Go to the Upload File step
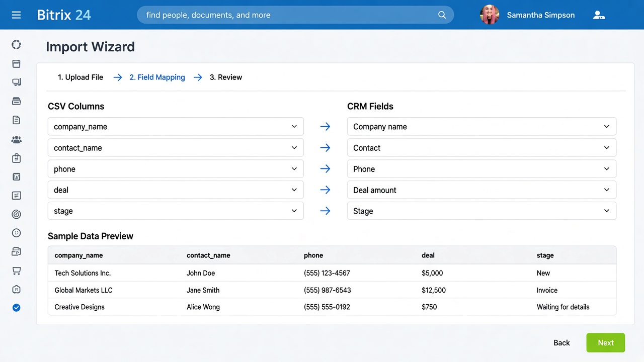 pos(80,77)
